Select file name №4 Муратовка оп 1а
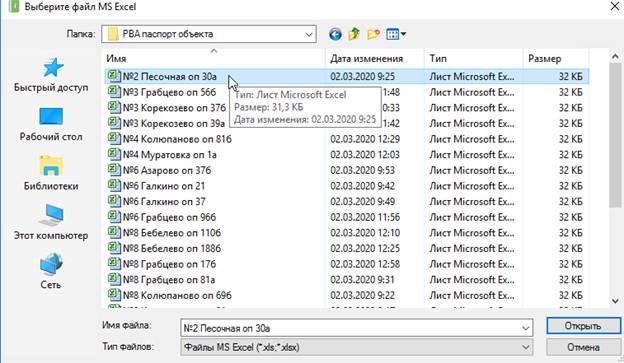 (170, 155)
